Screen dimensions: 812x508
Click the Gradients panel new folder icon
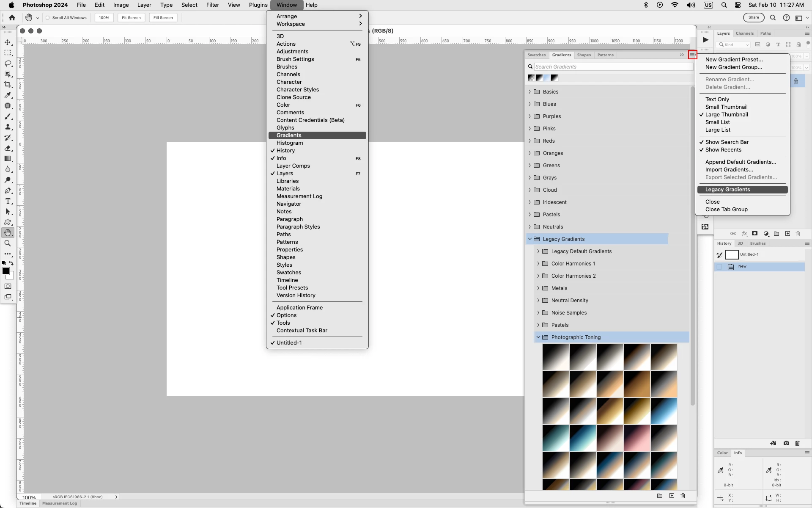(660, 496)
